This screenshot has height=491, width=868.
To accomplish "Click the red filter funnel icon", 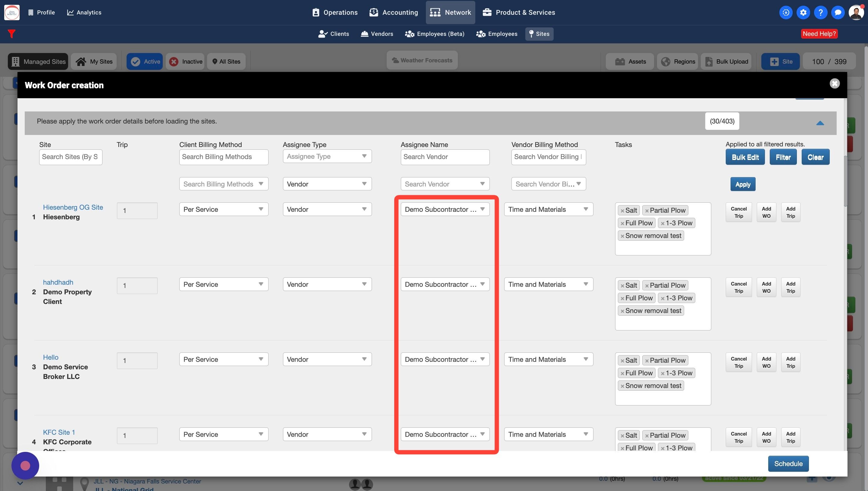I will [11, 34].
